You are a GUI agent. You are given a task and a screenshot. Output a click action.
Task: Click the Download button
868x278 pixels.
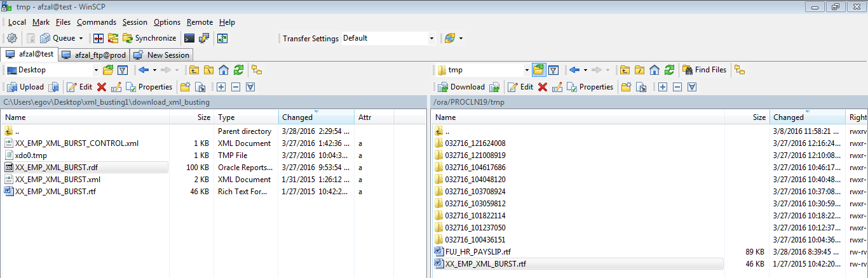coord(461,87)
